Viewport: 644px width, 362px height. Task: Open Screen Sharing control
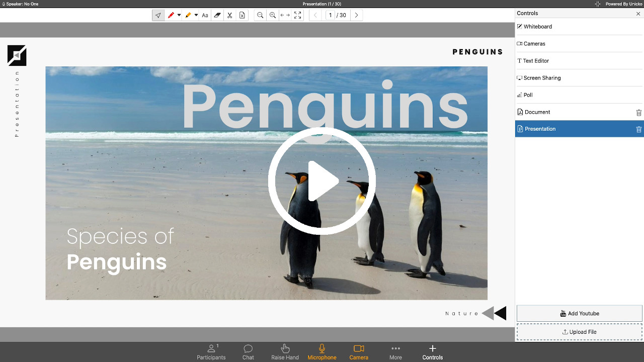click(x=579, y=78)
